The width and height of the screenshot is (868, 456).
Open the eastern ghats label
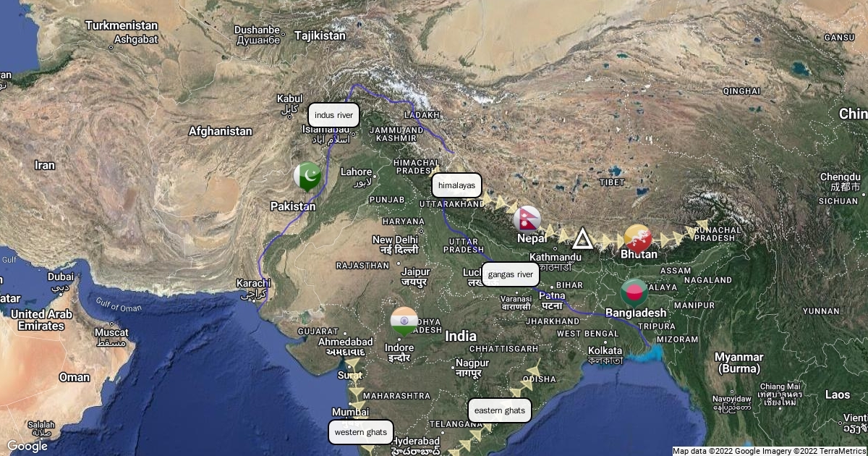[500, 410]
